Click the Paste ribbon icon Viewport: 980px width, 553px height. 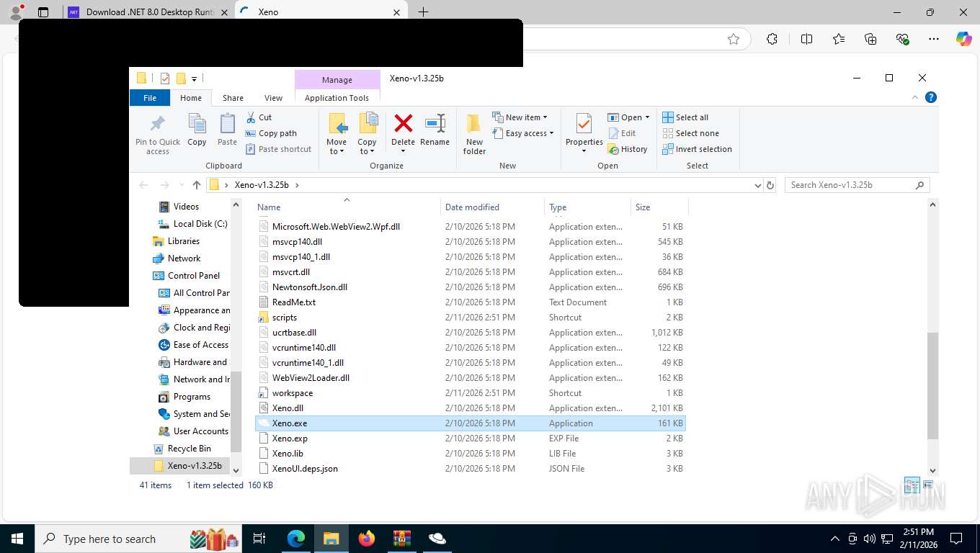(x=227, y=130)
